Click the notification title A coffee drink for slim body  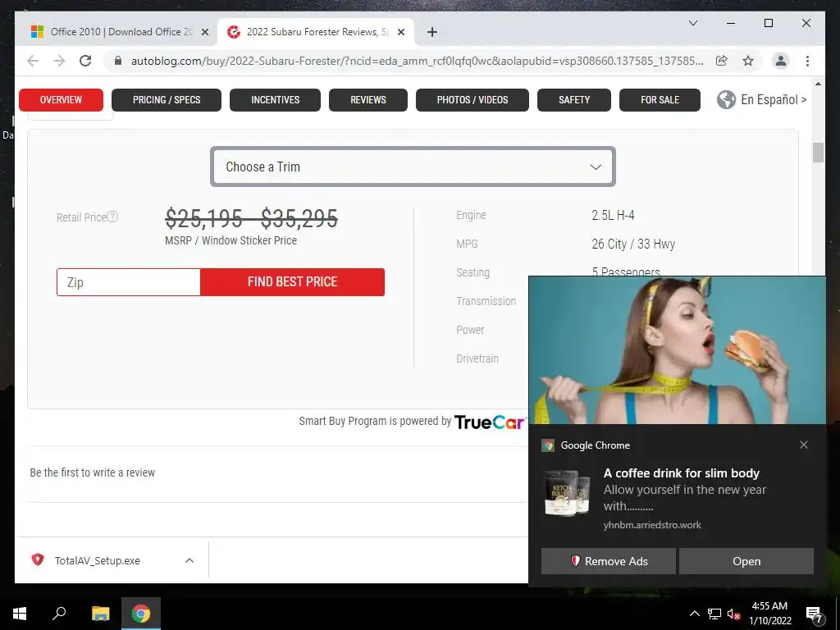(682, 473)
